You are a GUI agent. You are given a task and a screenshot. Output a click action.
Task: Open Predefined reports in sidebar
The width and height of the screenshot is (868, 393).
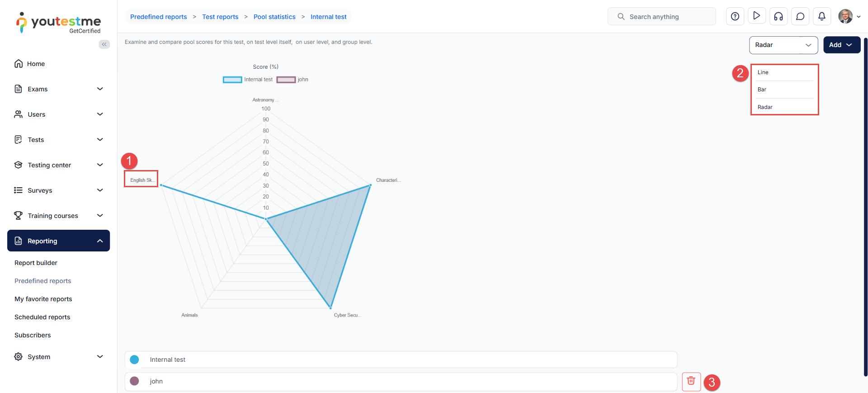click(42, 281)
